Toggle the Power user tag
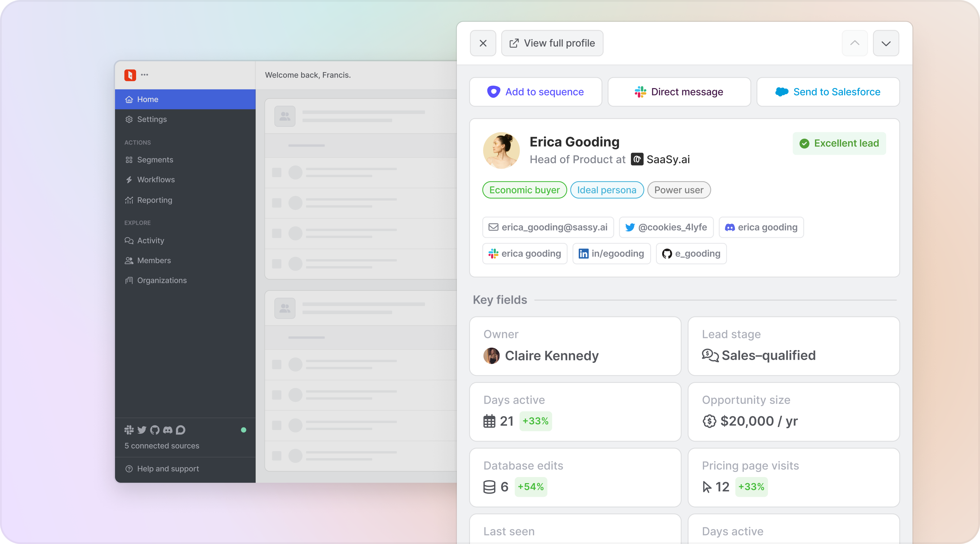Screen dimensions: 980x544 pyautogui.click(x=679, y=190)
